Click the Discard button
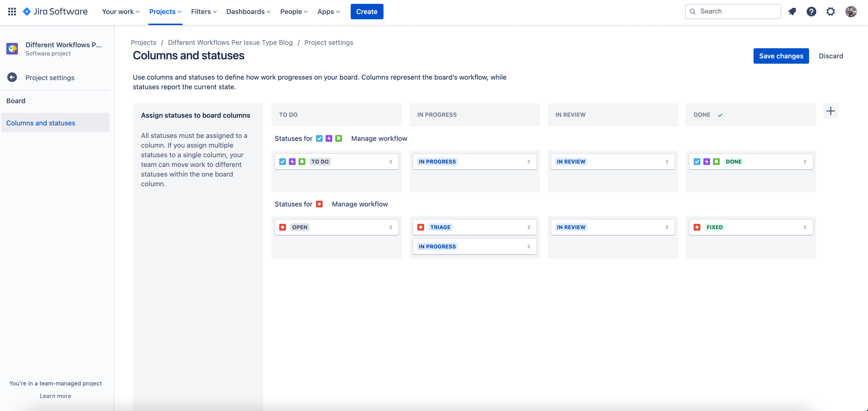Viewport: 868px width, 411px height. point(831,56)
